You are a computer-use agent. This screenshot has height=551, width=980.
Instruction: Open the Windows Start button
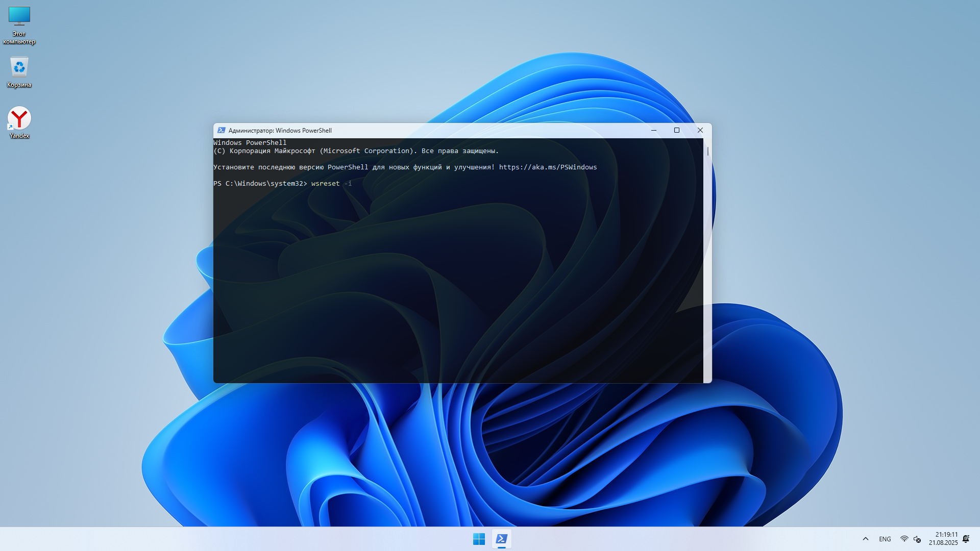click(x=479, y=539)
